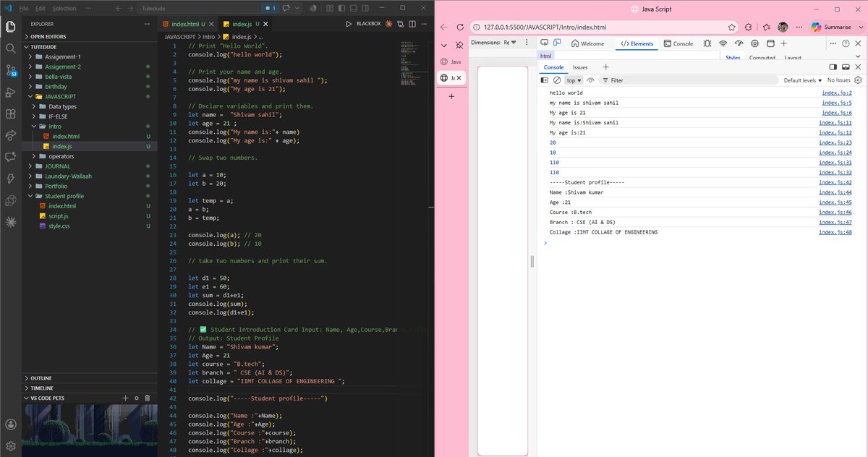Run code with the play button
Screen dimensions: 868x457
pos(349,24)
